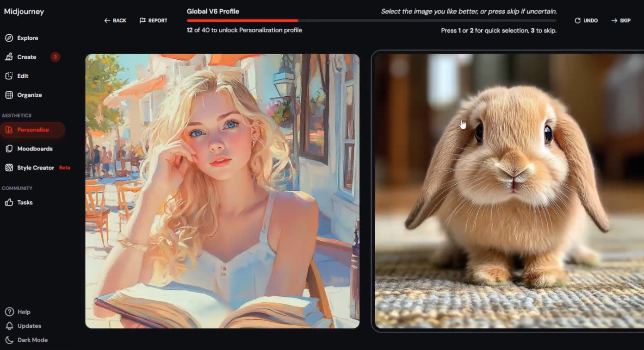The height and width of the screenshot is (350, 644).
Task: Click the Edit sidebar icon
Action: click(9, 76)
